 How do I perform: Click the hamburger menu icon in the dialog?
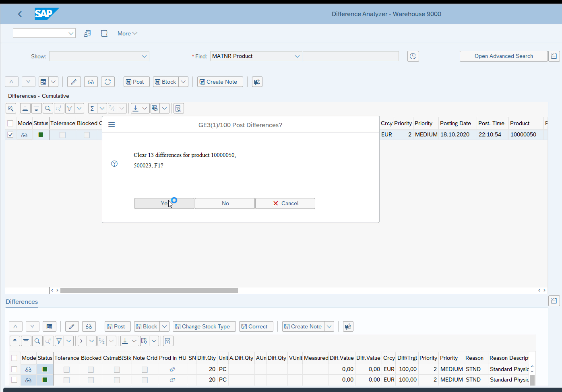(112, 125)
